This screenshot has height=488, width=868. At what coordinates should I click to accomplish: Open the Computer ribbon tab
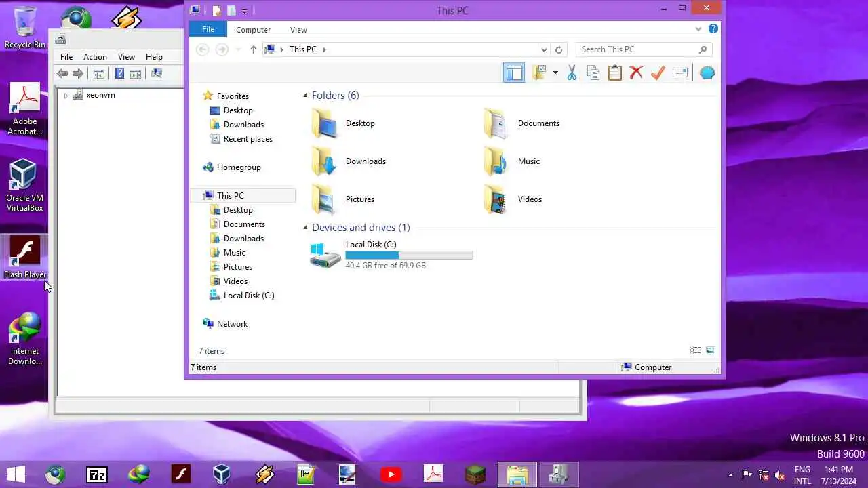point(253,30)
